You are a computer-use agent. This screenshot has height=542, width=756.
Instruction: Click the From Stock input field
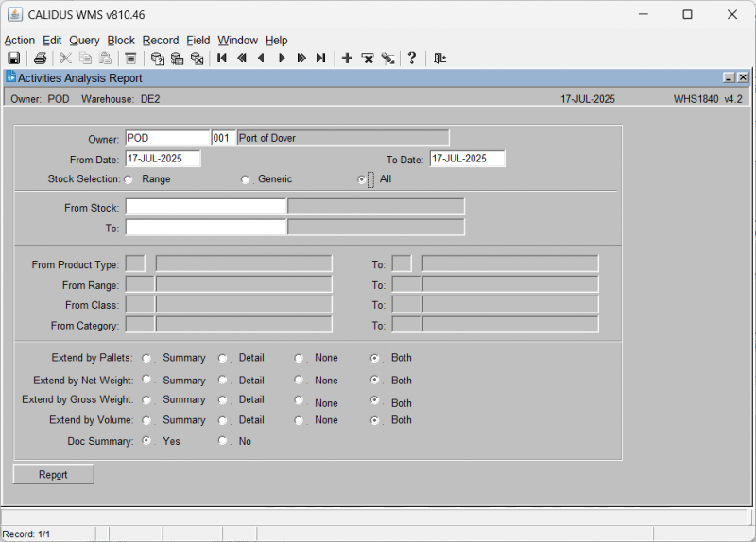click(x=206, y=207)
